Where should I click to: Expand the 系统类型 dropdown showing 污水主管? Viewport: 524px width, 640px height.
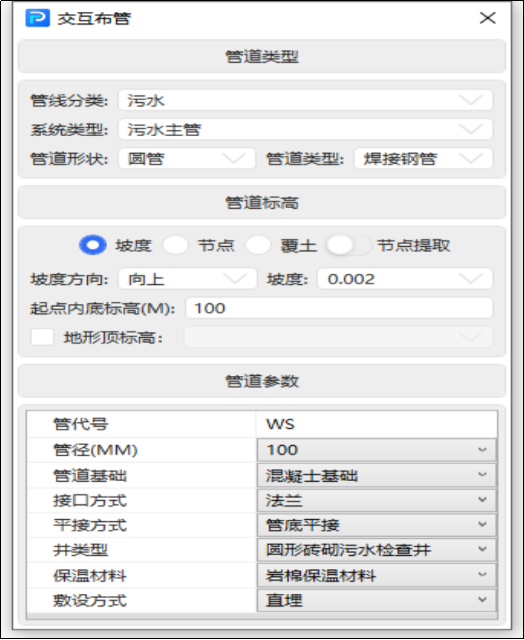click(305, 129)
